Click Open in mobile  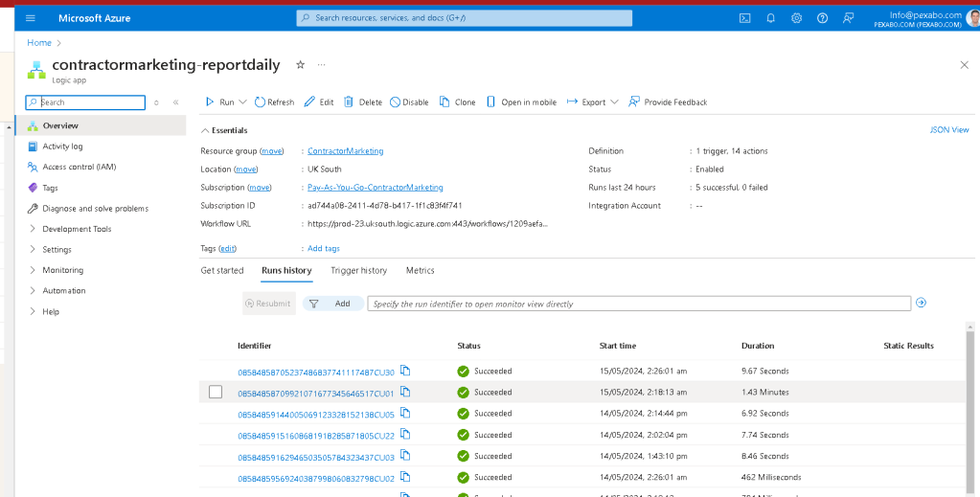[521, 102]
